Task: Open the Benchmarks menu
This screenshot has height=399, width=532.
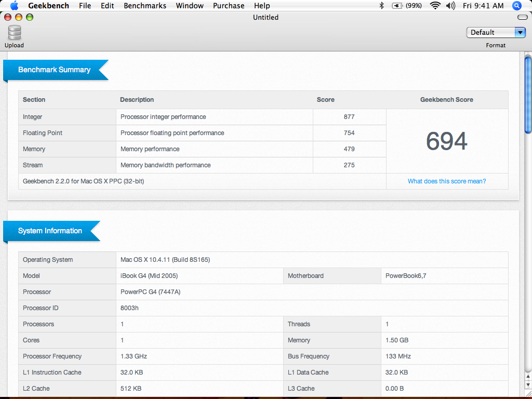Action: [145, 5]
